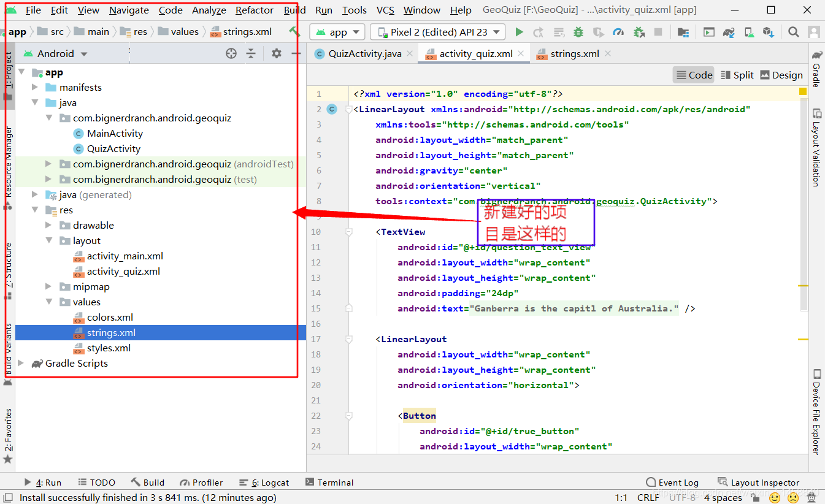Open the Pixel 2 device dropdown
This screenshot has height=504, width=825.
tap(438, 32)
